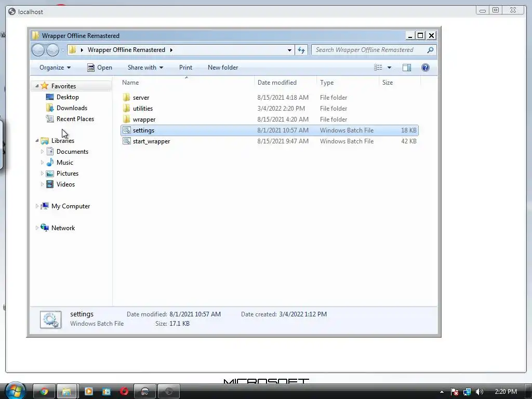
Task: Collapse the Favorites group
Action: click(37, 86)
